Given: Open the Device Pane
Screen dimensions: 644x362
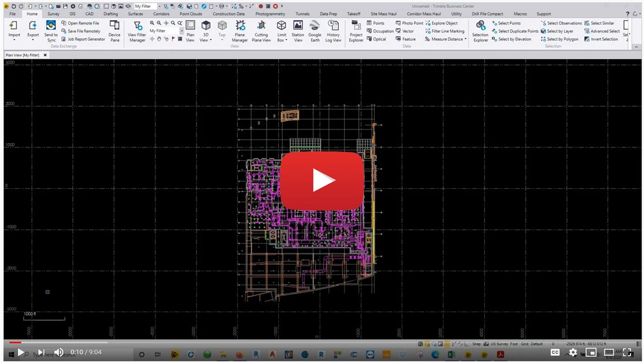Looking at the screenshot, I should click(x=115, y=31).
